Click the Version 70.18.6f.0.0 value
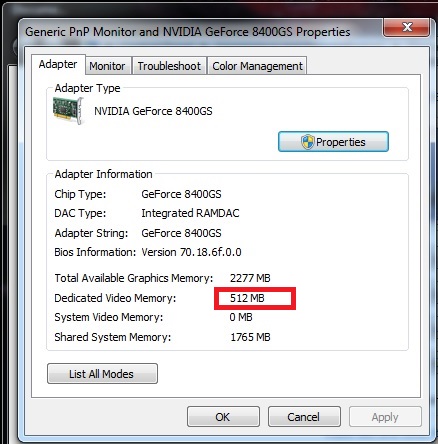Viewport: 438px width, 444px height. 191,252
